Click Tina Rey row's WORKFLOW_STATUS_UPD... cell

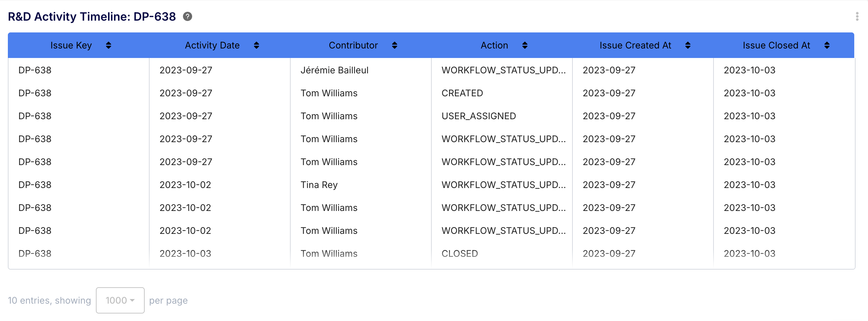(503, 185)
